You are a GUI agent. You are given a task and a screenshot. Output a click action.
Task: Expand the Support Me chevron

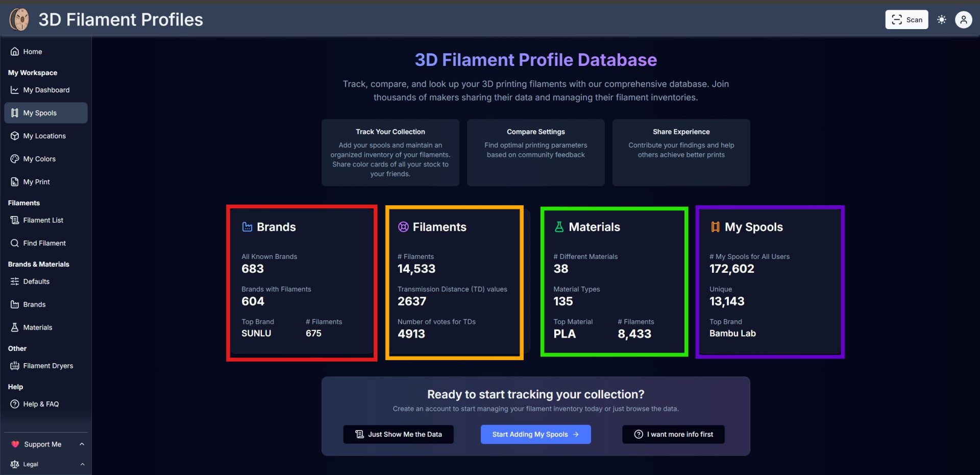82,444
